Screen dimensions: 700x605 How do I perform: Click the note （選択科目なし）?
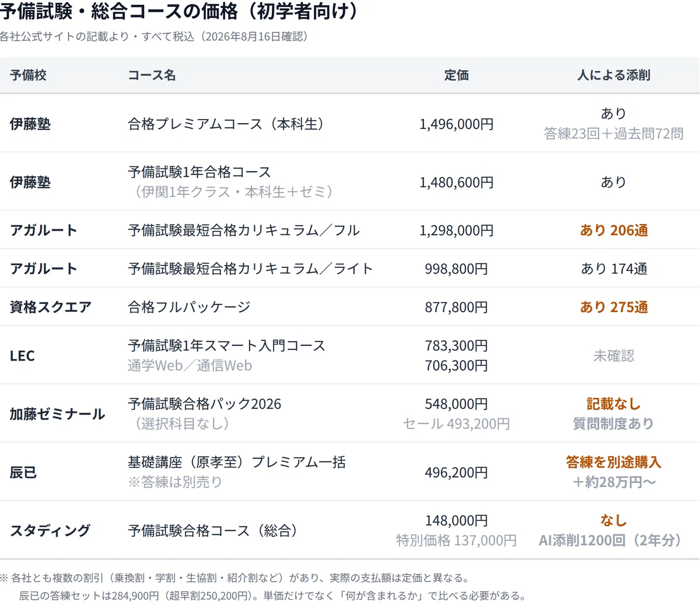182,424
